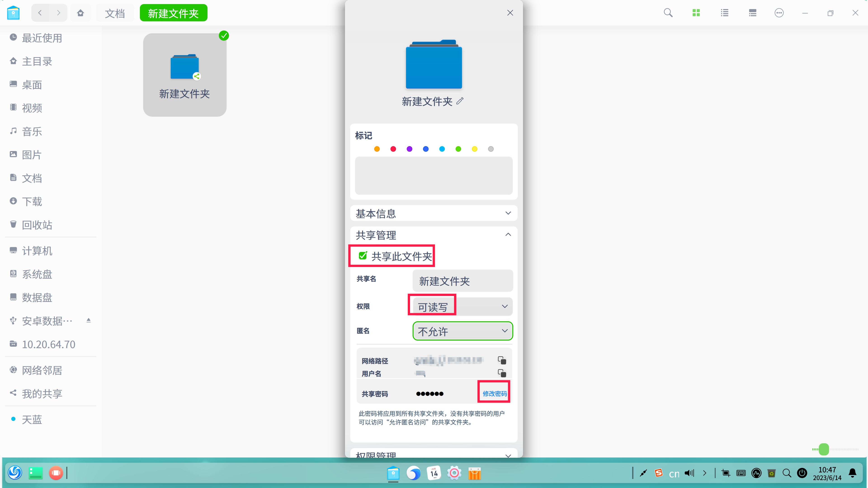
Task: Open the green terminal-style taskbar icon
Action: [x=35, y=473]
